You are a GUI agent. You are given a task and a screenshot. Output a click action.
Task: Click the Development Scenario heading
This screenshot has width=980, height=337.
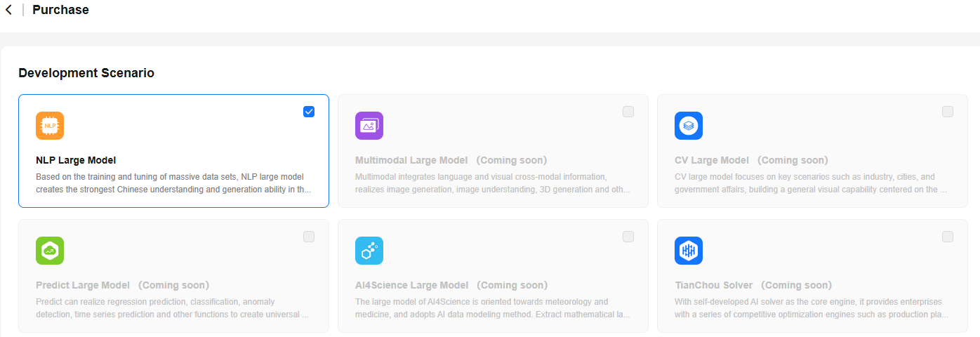86,73
